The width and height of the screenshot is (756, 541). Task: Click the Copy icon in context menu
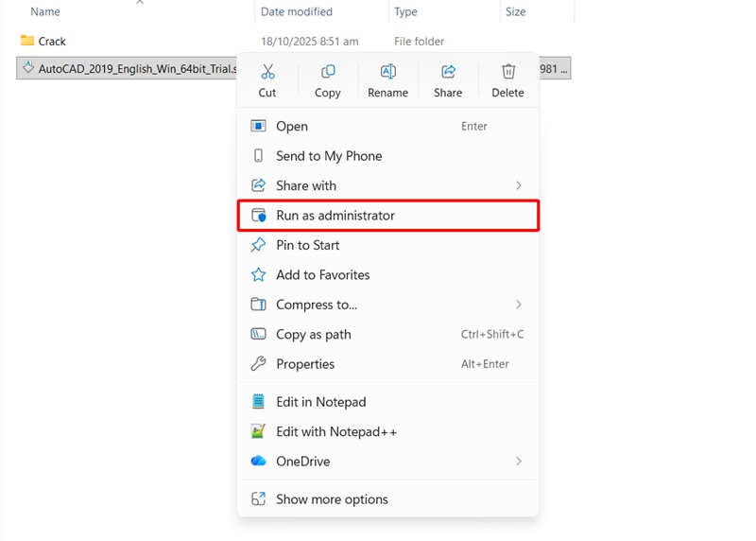point(328,72)
